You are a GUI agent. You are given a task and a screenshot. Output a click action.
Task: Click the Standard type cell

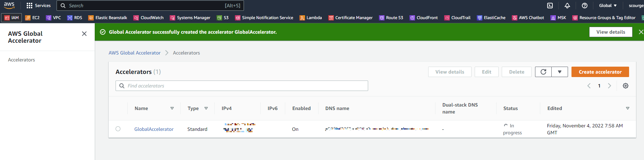coord(197,129)
